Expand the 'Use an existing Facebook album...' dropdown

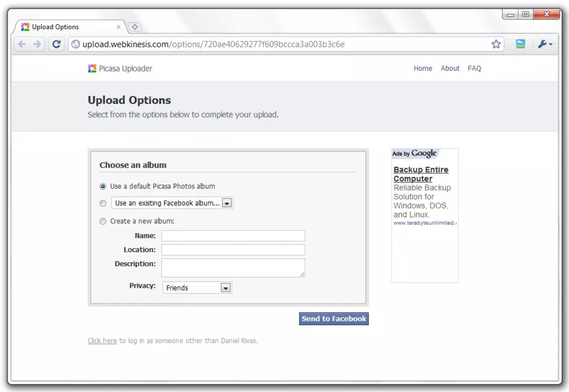(x=172, y=203)
